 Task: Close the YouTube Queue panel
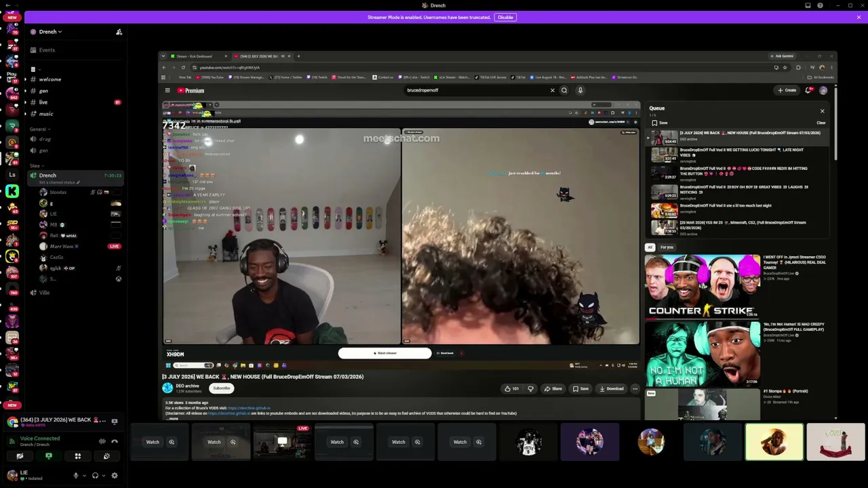tap(823, 111)
